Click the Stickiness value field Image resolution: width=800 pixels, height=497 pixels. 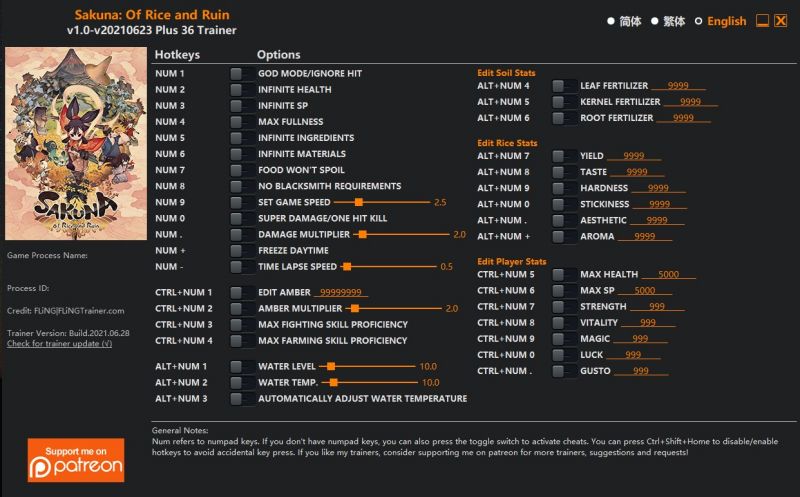[x=660, y=204]
